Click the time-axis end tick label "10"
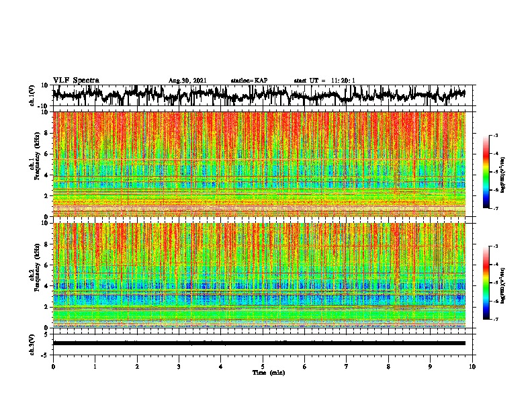The image size is (532, 411). (x=472, y=367)
